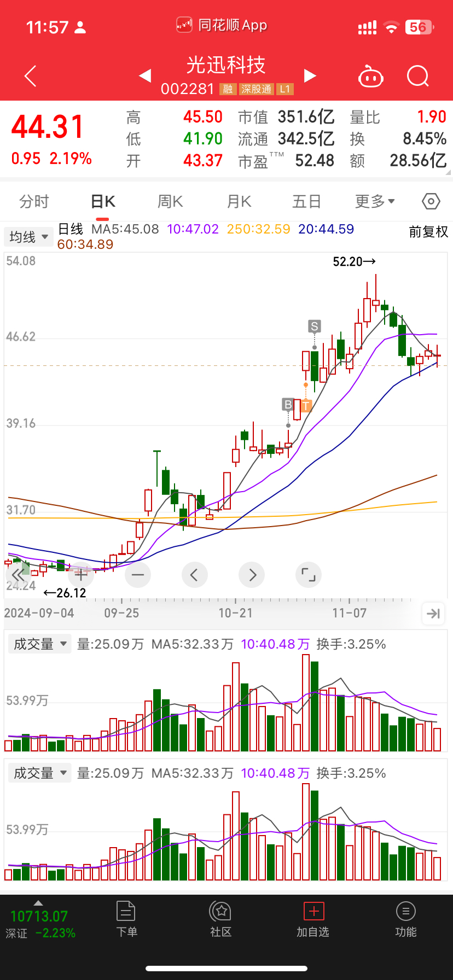453x980 pixels.
Task: Toggle 前复权 price adjustment
Action: click(428, 232)
